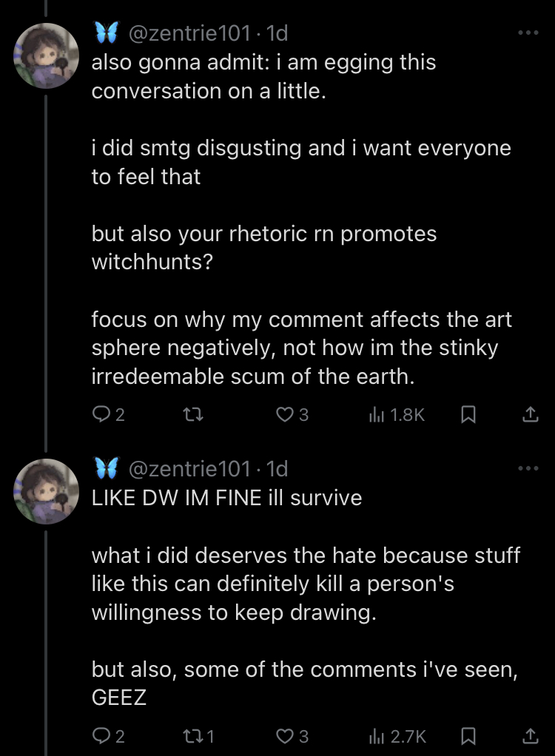
Task: Like the 'ill survive' tweet
Action: [x=292, y=736]
